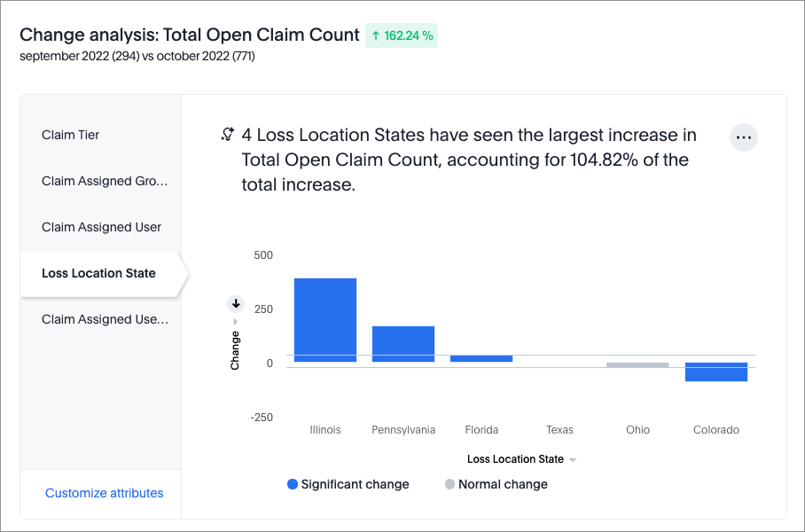Select the Florida bar
Viewport: 805px width, 532px height.
tap(481, 358)
